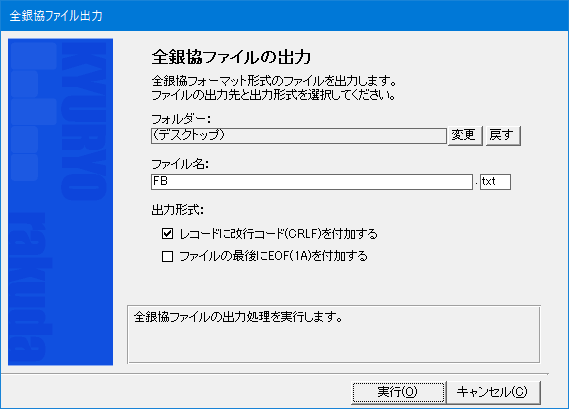The height and width of the screenshot is (409, 569).
Task: Click the レコードに改行コード(CRLF)を付加する label
Action: click(279, 234)
